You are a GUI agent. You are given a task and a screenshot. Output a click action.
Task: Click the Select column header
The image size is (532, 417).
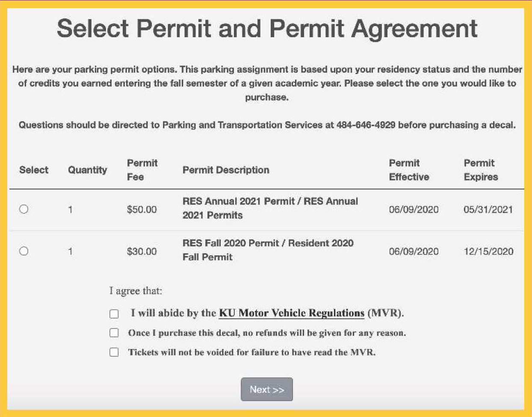coord(34,170)
